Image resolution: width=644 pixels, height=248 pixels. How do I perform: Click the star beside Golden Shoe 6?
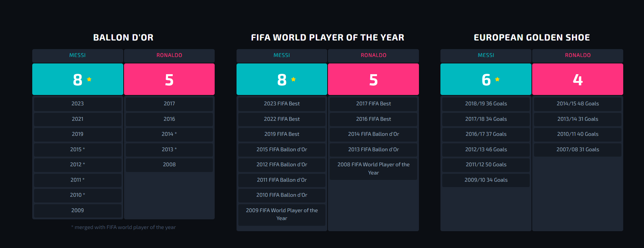pyautogui.click(x=497, y=79)
